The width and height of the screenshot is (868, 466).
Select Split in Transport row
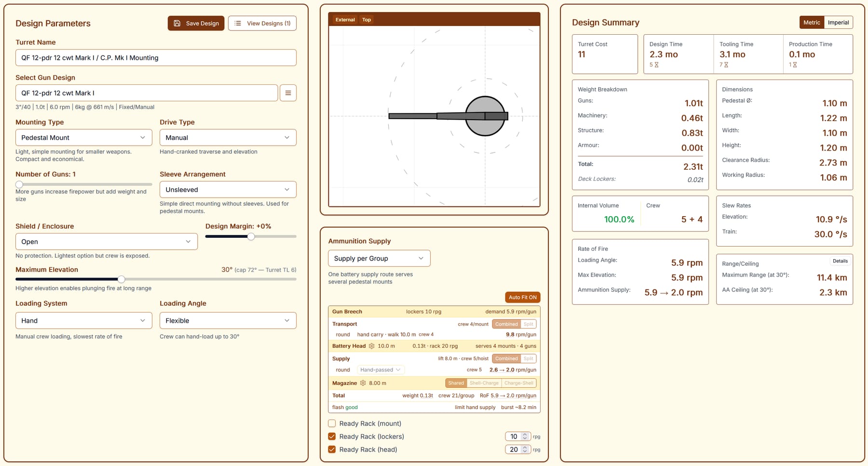pos(529,324)
